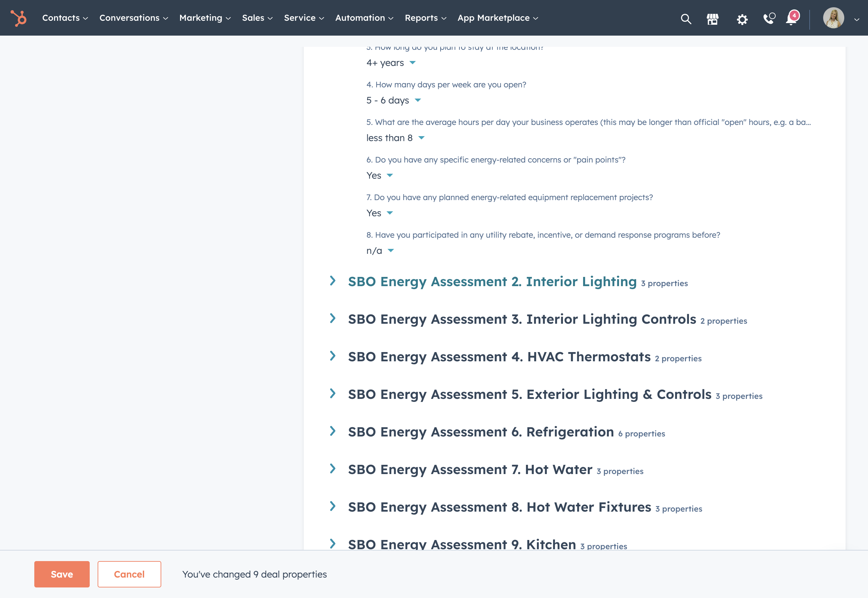
Task: Click the 6. Refrigeration section heading
Action: click(481, 432)
